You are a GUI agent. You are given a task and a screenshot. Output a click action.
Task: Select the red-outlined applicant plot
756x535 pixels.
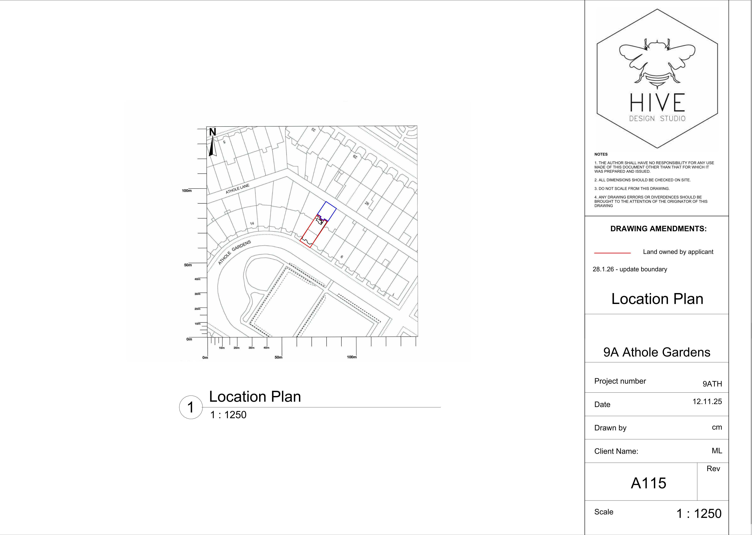313,231
